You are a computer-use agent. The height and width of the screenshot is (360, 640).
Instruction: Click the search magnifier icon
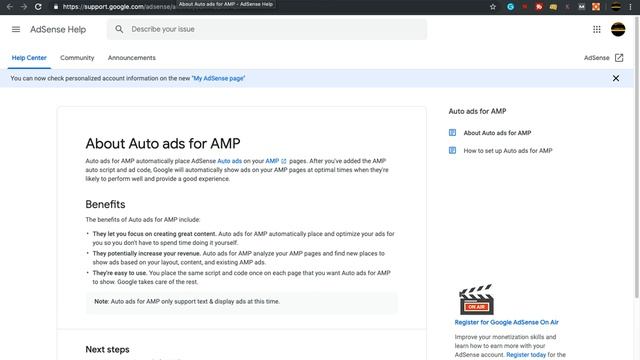click(x=119, y=29)
